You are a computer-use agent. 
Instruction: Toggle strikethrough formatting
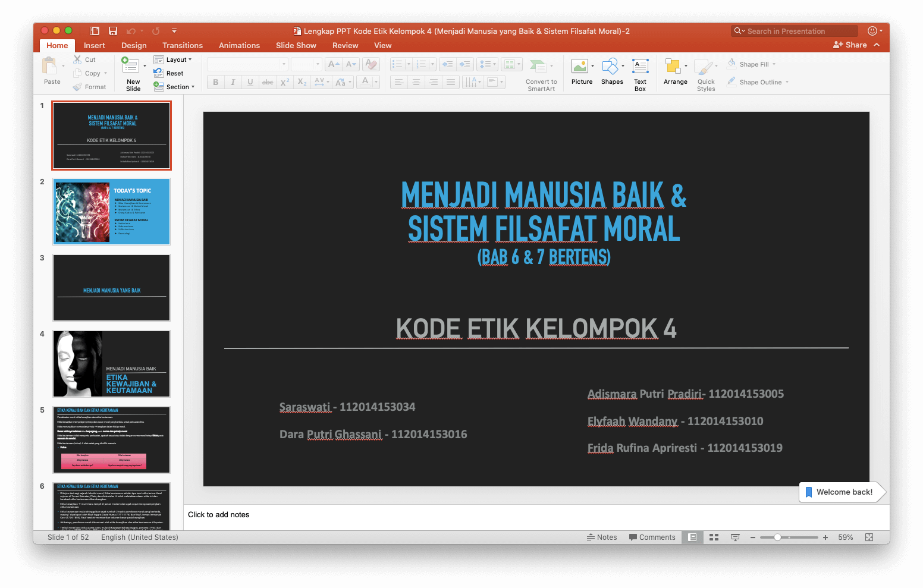268,82
